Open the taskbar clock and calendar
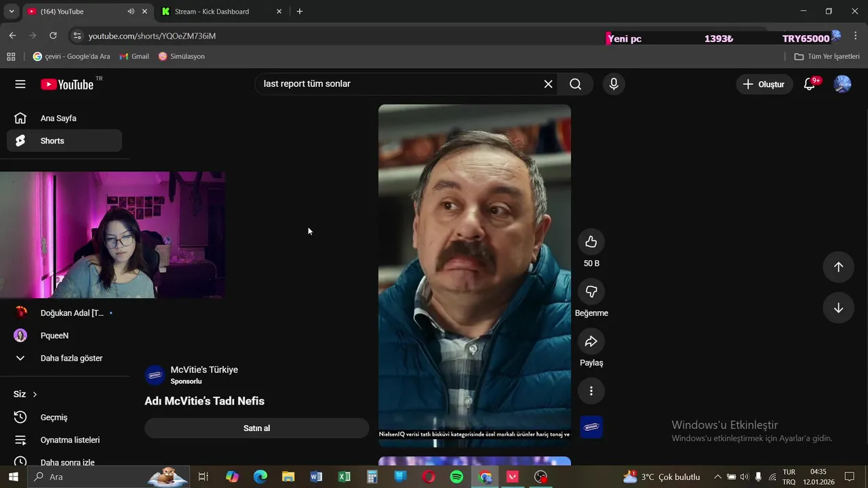Screen dimensions: 868x488 pos(818,477)
